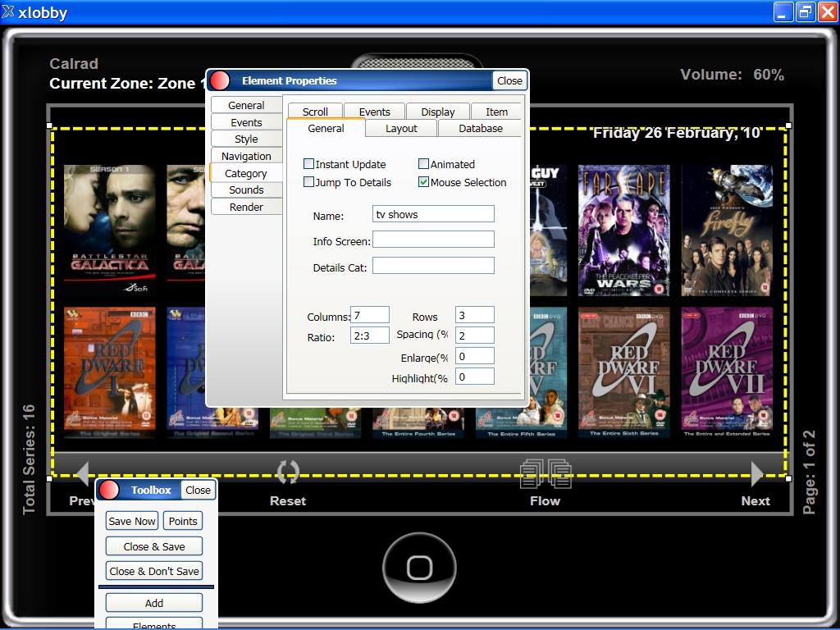Switch to the Item tab
Image resolution: width=840 pixels, height=630 pixels.
(496, 112)
